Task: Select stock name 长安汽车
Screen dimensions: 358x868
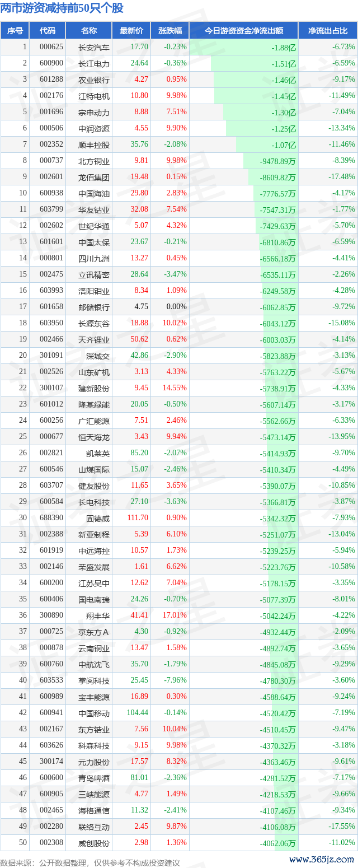Action: tap(94, 47)
